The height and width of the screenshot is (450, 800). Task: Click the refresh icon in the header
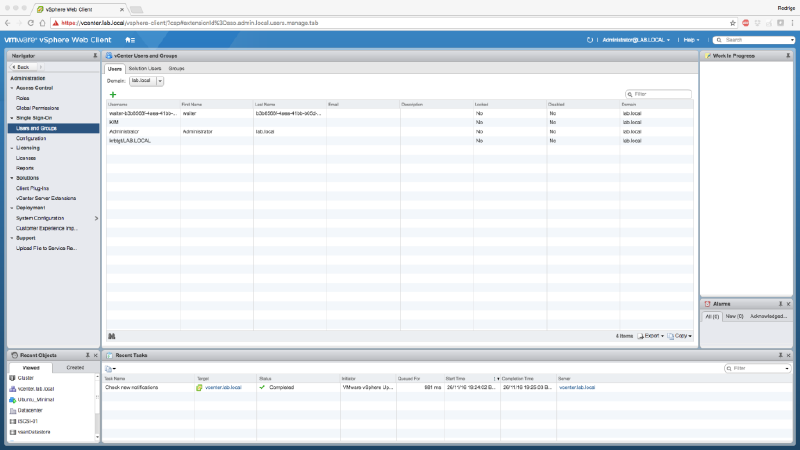(590, 39)
